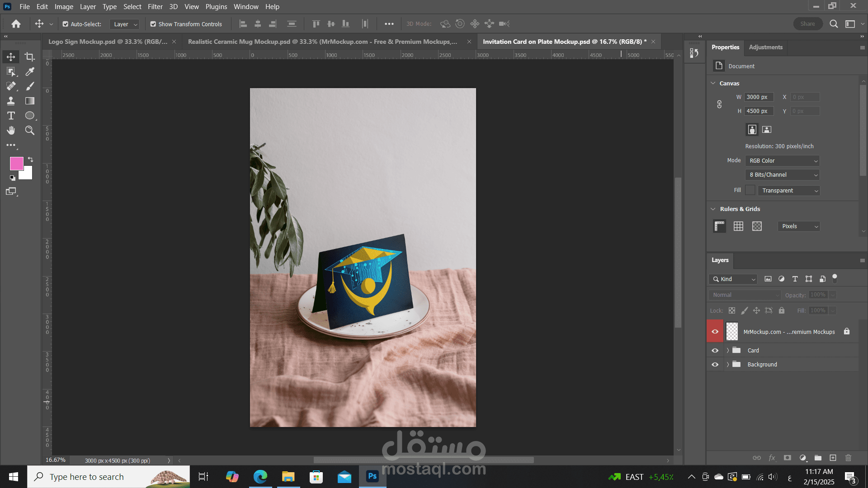Hide the Background group
Screen dimensions: 868x488
[x=715, y=364]
